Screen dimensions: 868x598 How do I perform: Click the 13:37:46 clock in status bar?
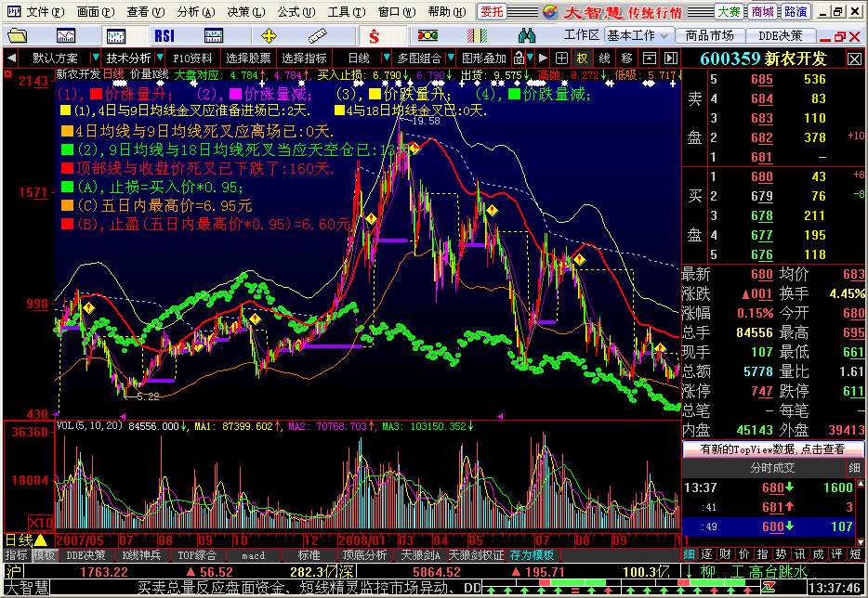point(833,586)
